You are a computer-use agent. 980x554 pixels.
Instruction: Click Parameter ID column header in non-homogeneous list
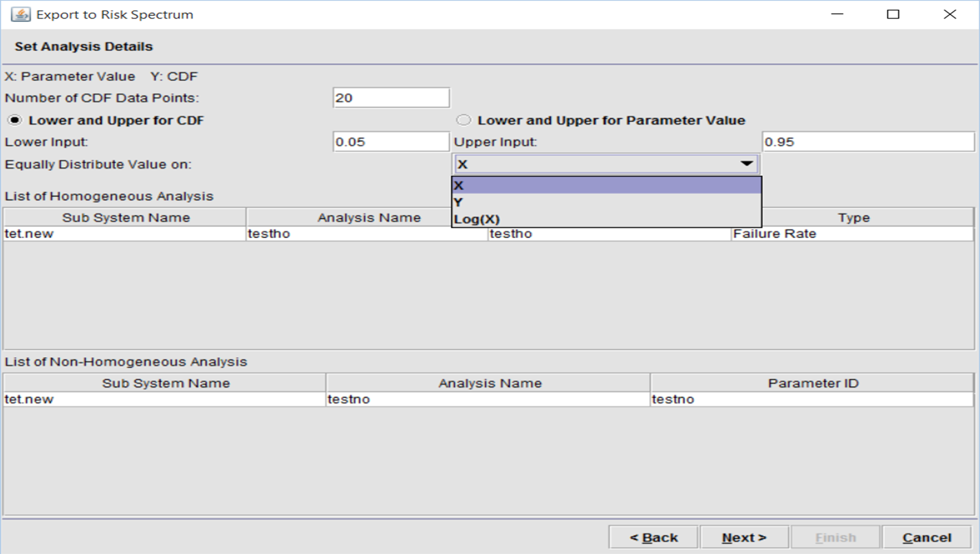click(x=812, y=383)
